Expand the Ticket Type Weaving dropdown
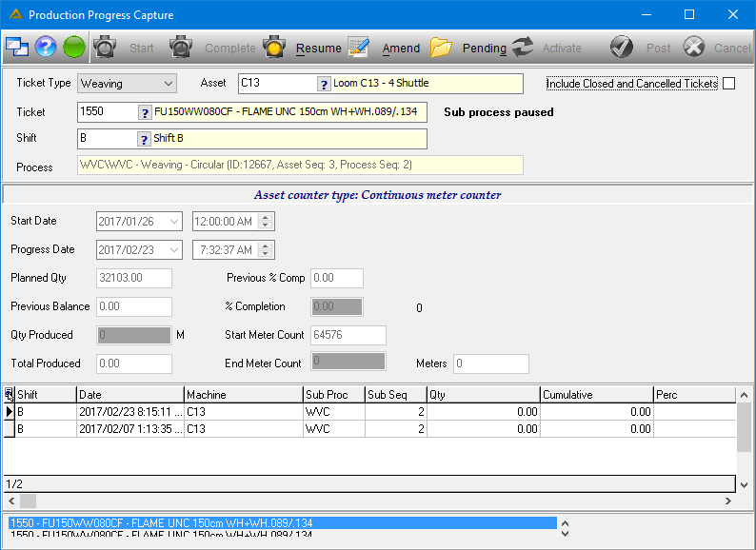 [x=169, y=84]
